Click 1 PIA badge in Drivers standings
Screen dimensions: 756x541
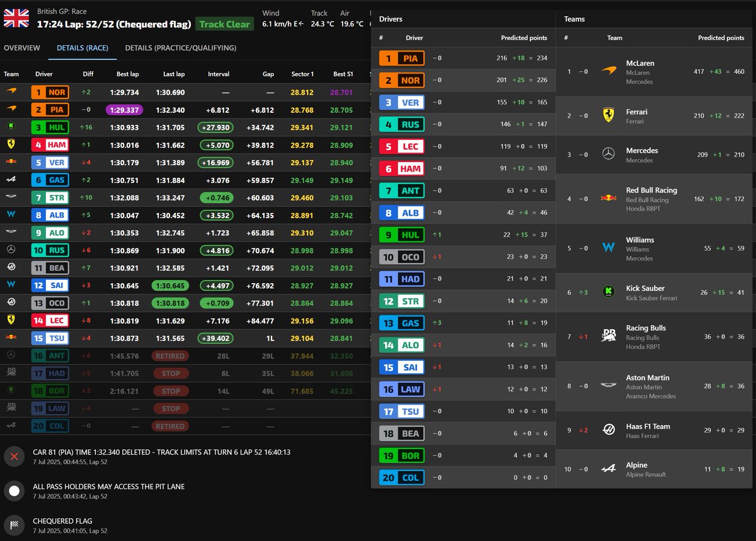pos(402,59)
